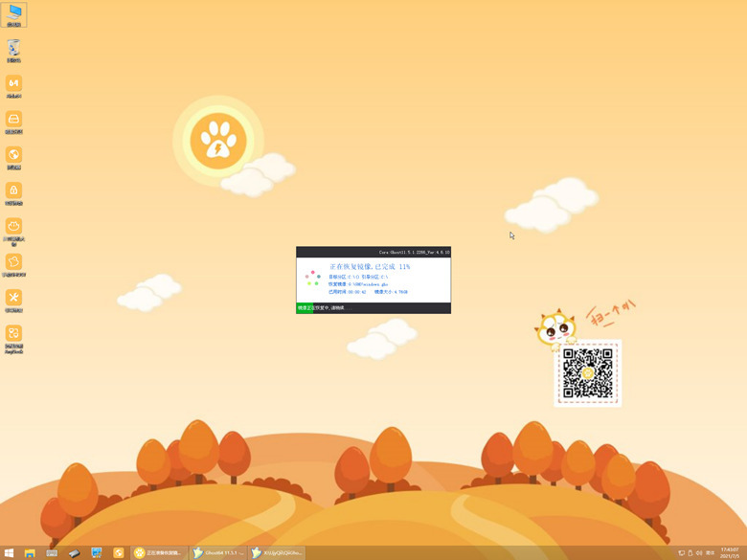Click the QR code image on the desktop
747x560 pixels.
click(588, 373)
